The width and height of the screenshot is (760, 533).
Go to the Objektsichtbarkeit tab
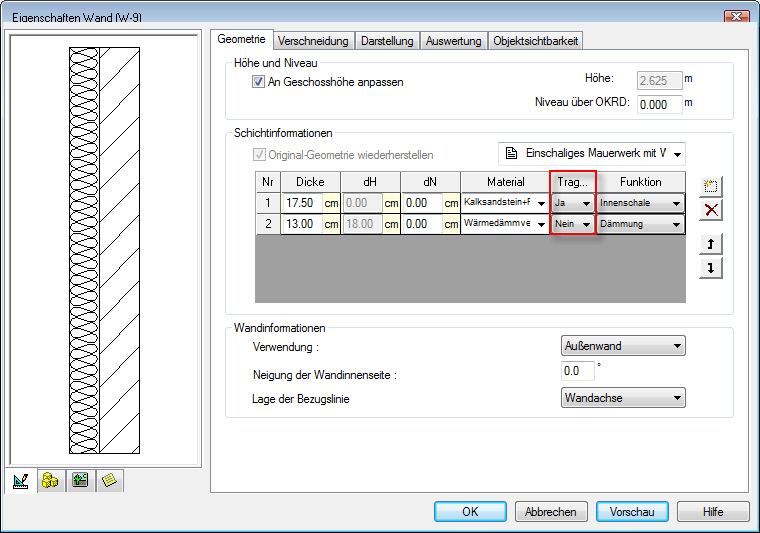(x=536, y=41)
